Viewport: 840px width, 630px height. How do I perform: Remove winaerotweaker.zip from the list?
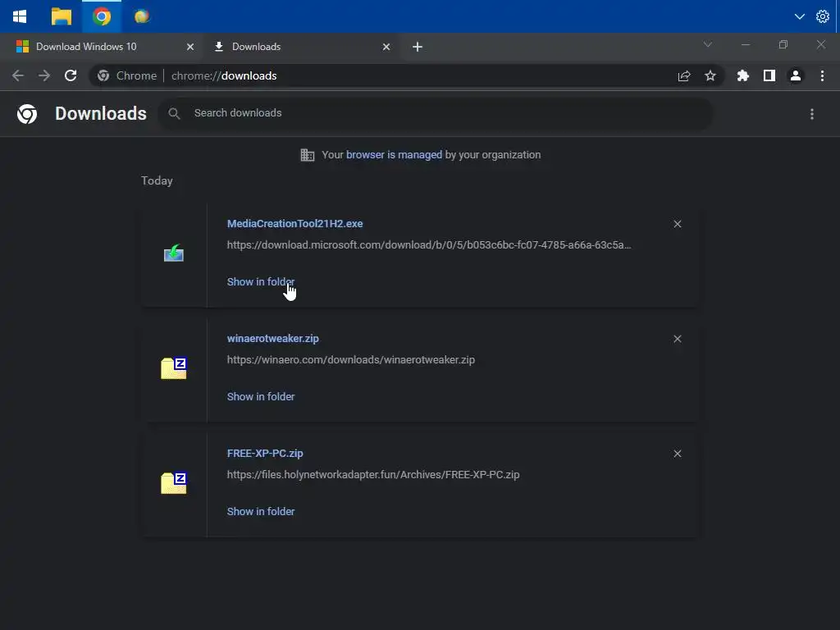click(x=677, y=339)
